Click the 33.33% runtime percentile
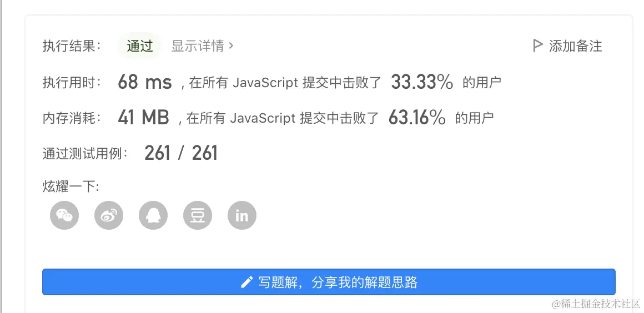The height and width of the screenshot is (313, 644). (422, 83)
